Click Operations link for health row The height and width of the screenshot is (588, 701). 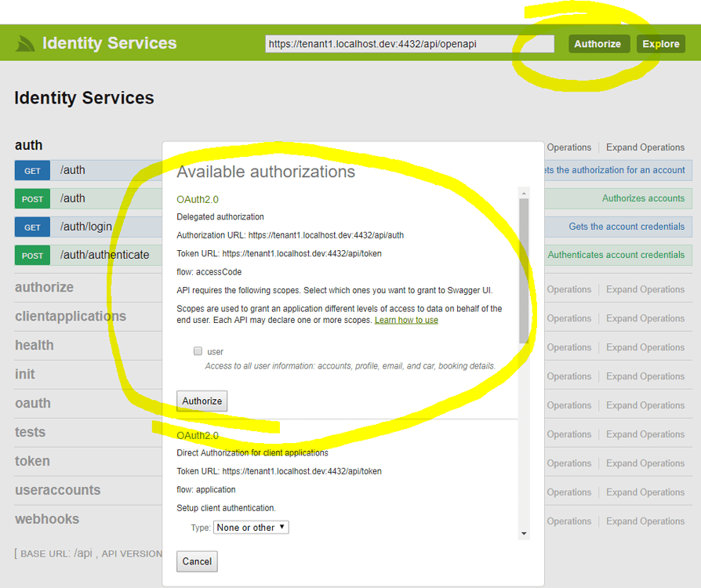click(x=568, y=347)
